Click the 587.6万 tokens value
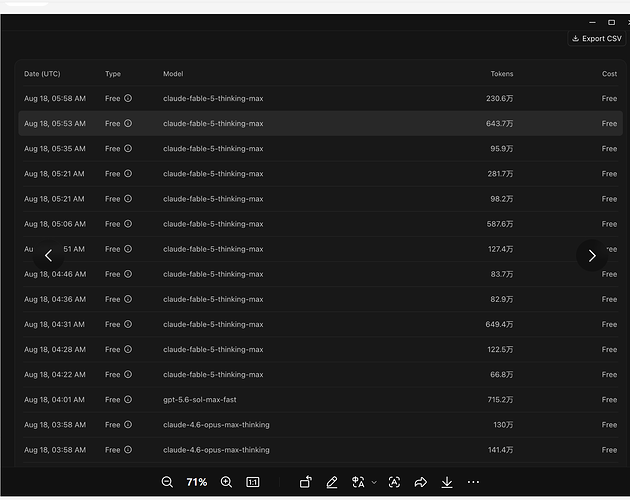This screenshot has width=630, height=500. click(500, 224)
